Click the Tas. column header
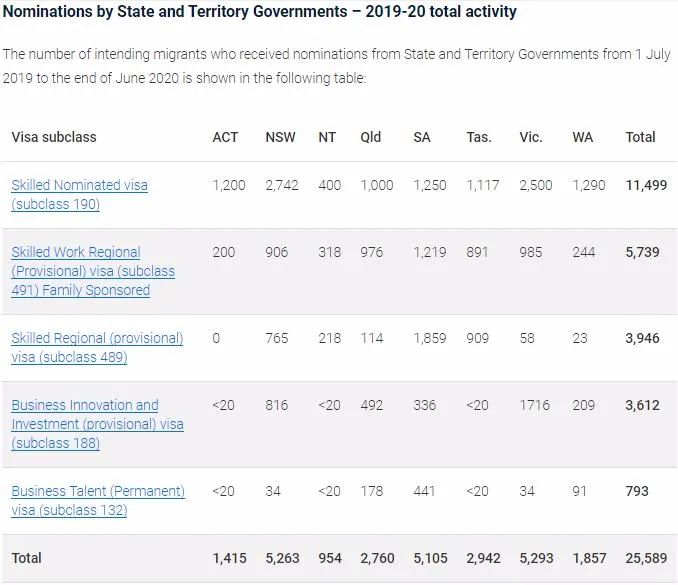The height and width of the screenshot is (585, 678). 479,137
